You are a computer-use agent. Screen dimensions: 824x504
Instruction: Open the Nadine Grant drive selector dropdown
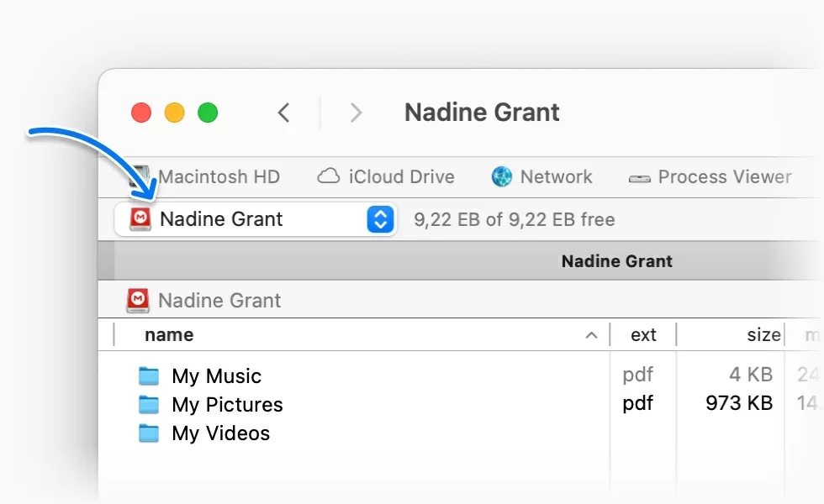(x=244, y=220)
